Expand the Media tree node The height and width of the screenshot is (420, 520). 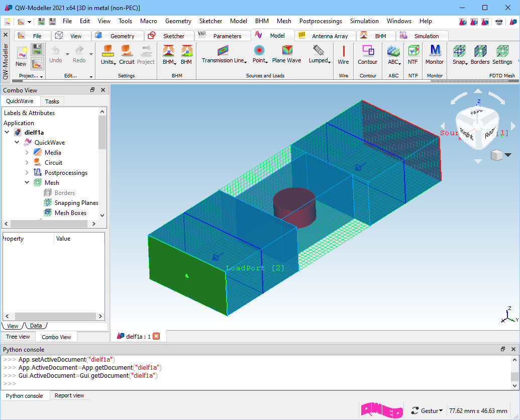coord(27,153)
